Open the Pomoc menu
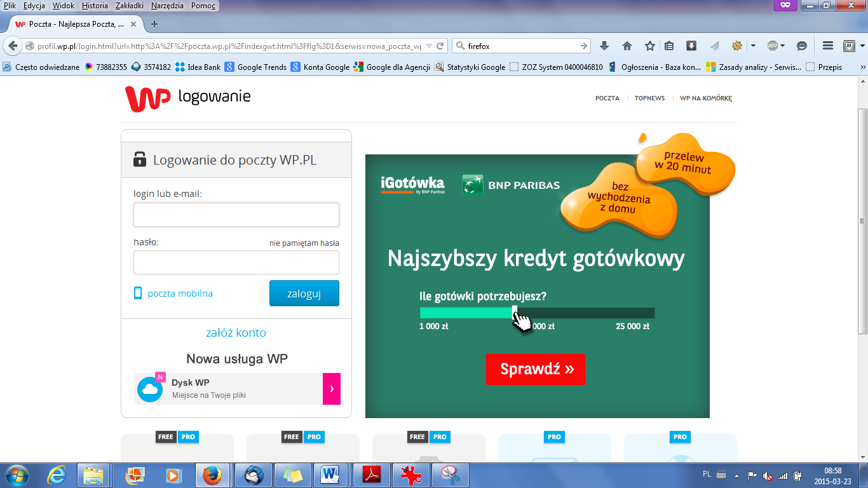This screenshot has height=488, width=868. coord(203,6)
